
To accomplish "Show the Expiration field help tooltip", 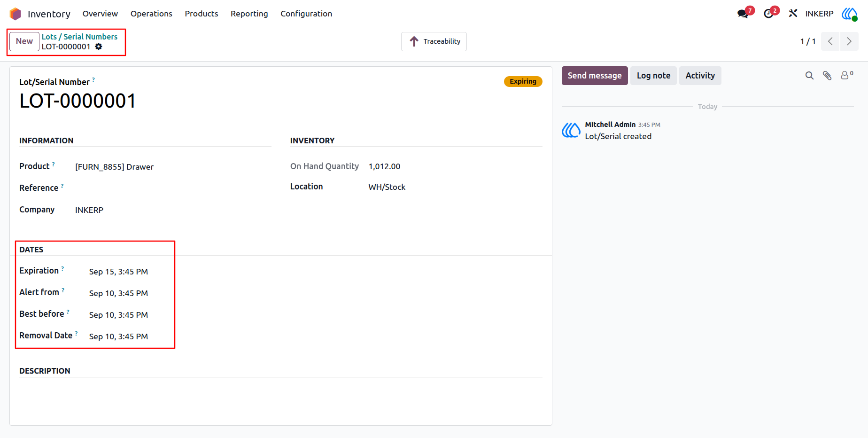I will point(62,268).
